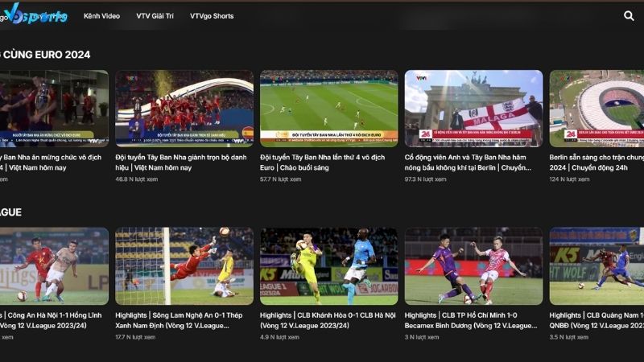Click the VBsports logo at top left
This screenshot has width=644, height=362.
pyautogui.click(x=36, y=14)
